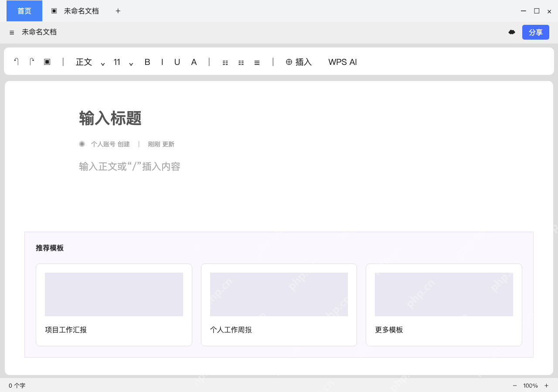Zoom out with the minus icon
This screenshot has height=392, width=558.
pos(515,385)
